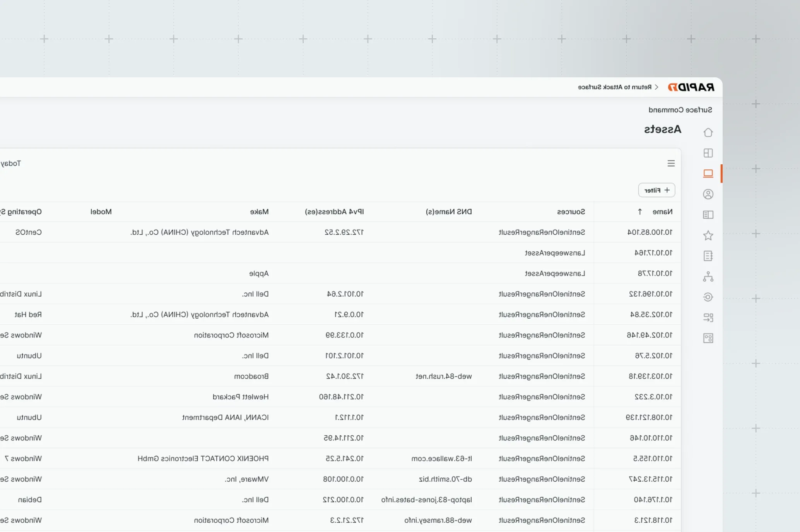Click the Operating S… column header
Screen dimensions: 800x532
(x=21, y=211)
